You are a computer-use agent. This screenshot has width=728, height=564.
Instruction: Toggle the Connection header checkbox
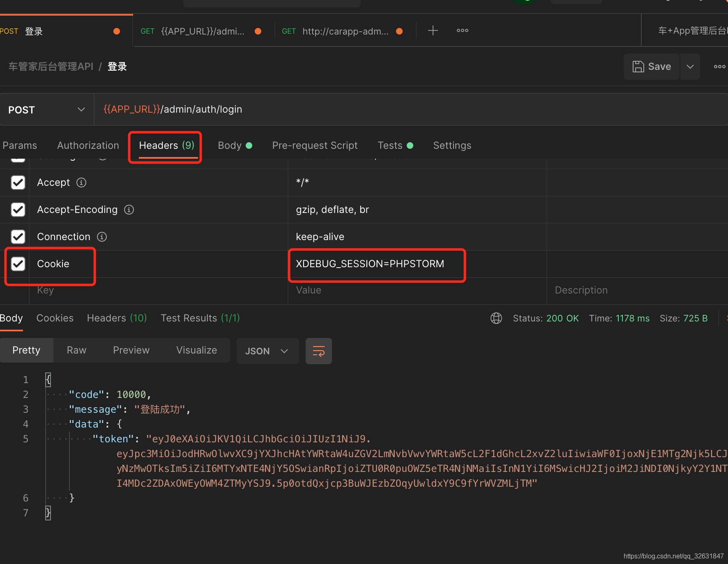point(18,237)
